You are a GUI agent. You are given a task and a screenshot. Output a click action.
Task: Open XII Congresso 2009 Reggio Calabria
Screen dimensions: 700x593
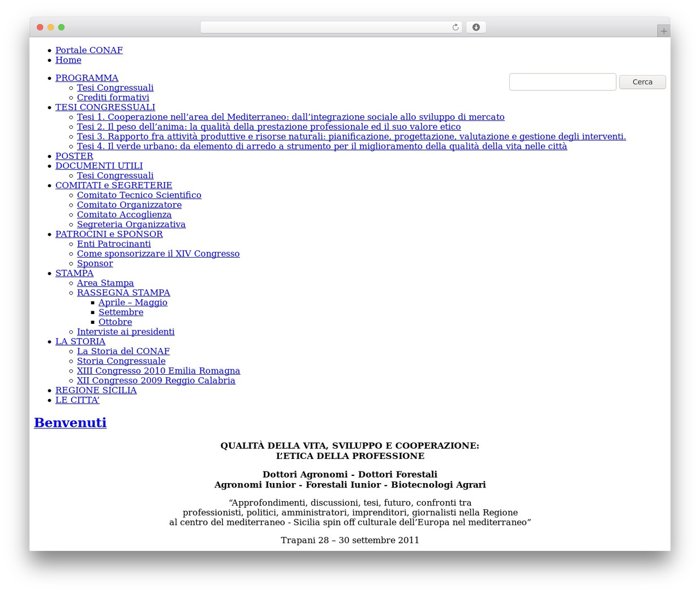[x=156, y=381]
